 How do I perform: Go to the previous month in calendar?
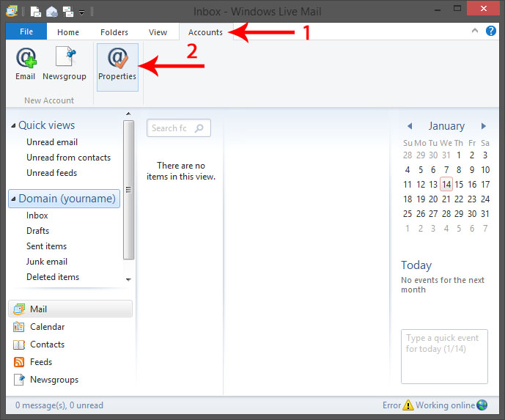[410, 126]
